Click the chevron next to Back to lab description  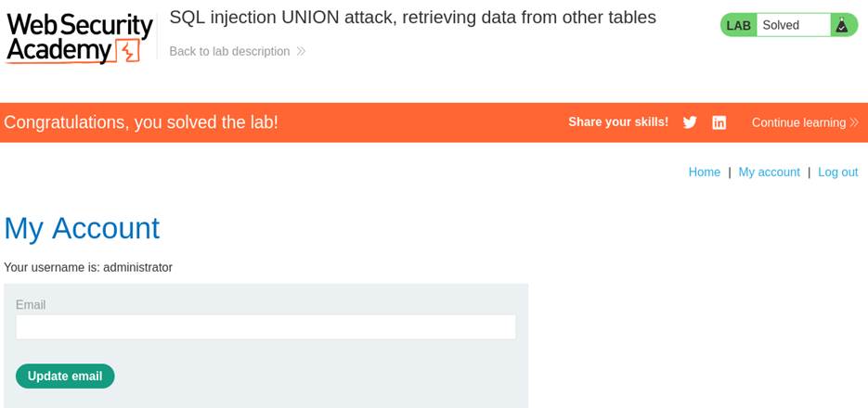[x=301, y=52]
